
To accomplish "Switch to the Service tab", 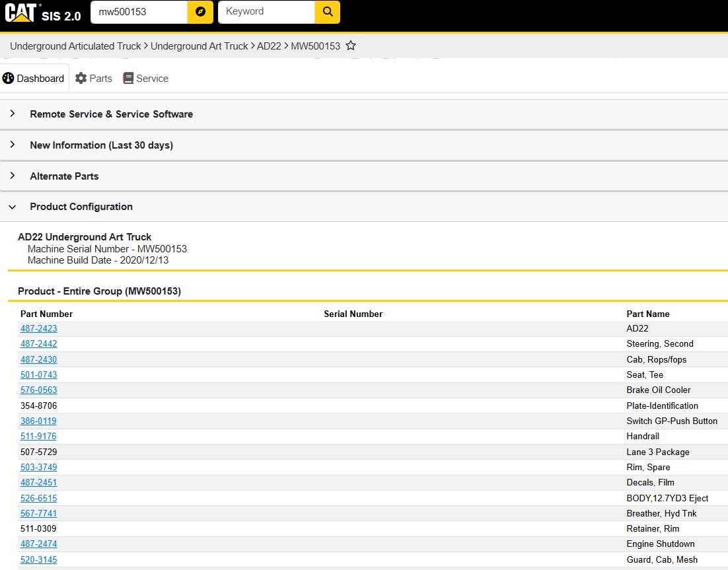I will click(x=146, y=79).
